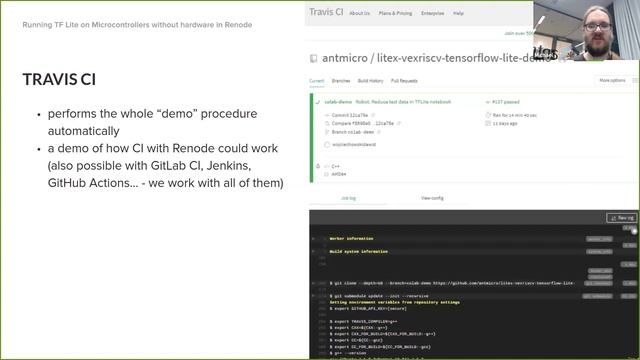
Task: Open the Enterprise menu item
Action: tap(432, 13)
